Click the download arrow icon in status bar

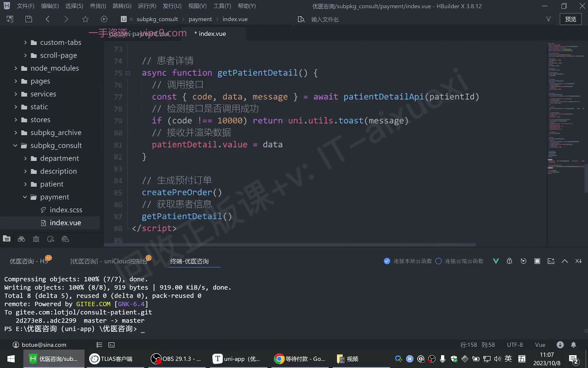(x=560, y=345)
